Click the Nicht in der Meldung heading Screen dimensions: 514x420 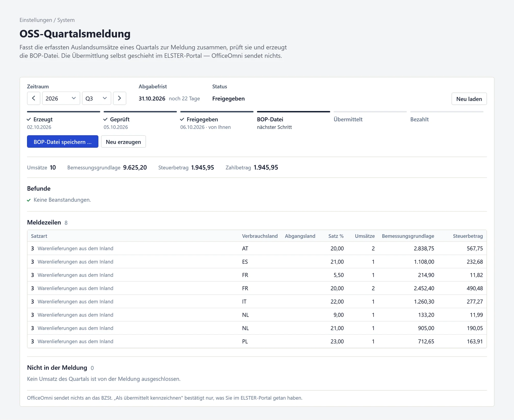click(x=57, y=368)
